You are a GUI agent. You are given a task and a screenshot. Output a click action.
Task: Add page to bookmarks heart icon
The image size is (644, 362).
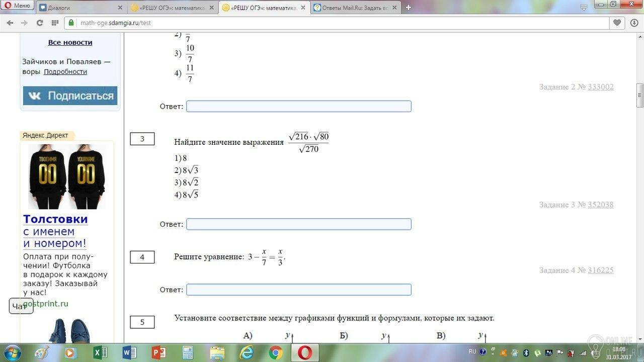(617, 23)
